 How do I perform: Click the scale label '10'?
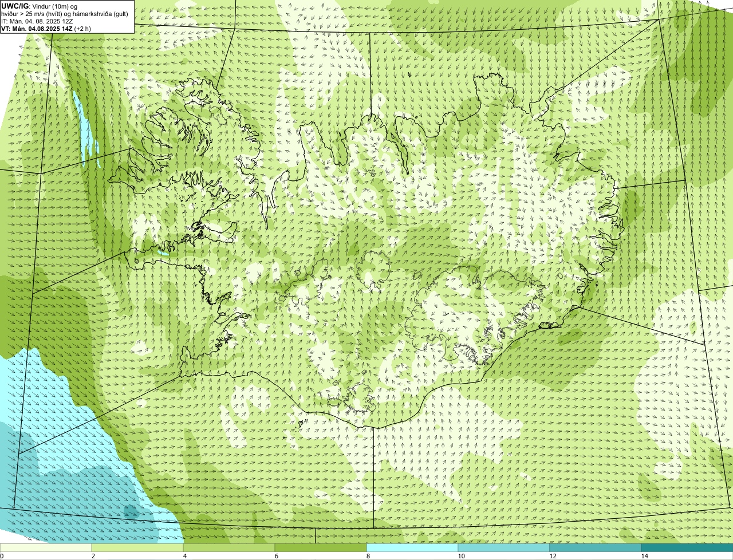click(x=461, y=556)
